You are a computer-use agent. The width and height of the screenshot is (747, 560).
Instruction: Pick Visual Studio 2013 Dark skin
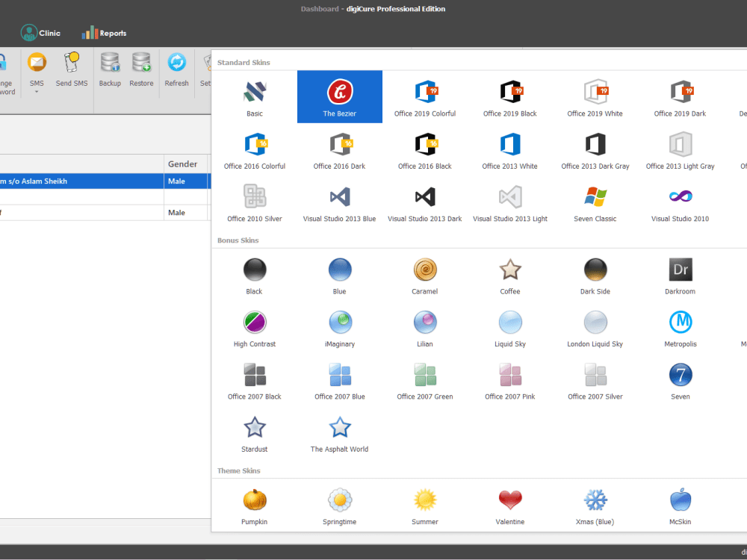424,202
